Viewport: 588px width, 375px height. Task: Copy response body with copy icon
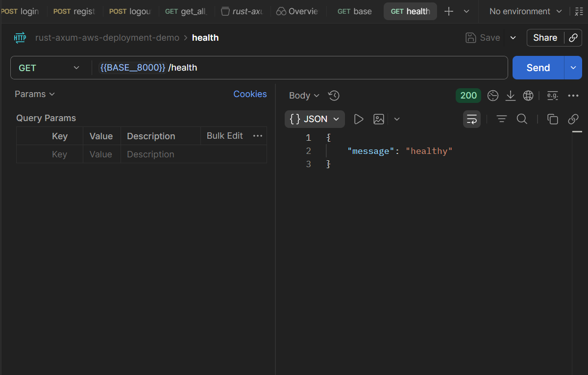click(553, 119)
